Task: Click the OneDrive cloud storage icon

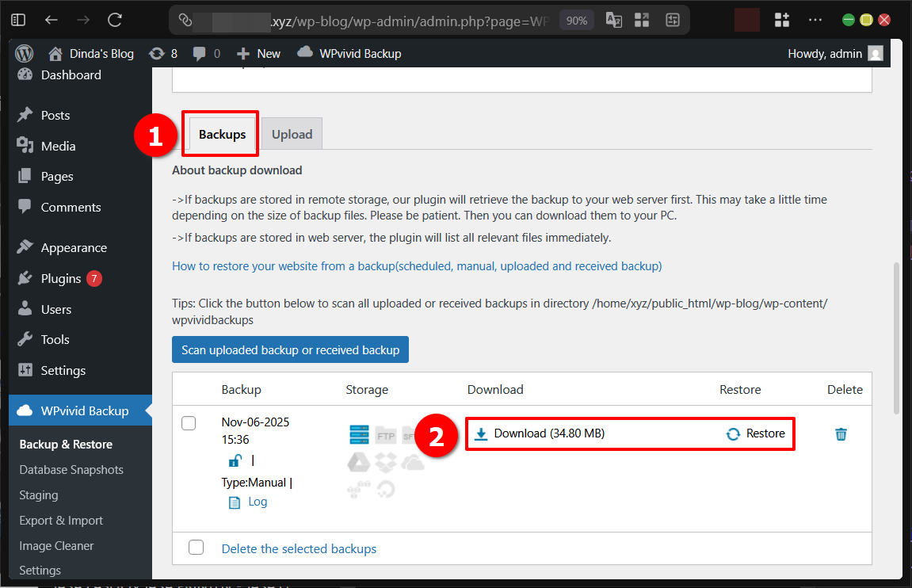Action: 413,462
